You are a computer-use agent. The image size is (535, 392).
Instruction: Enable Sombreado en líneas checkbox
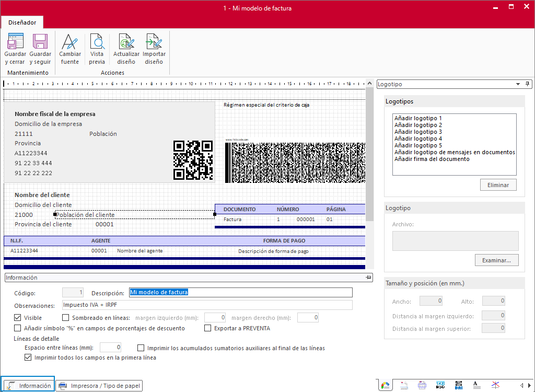point(66,318)
